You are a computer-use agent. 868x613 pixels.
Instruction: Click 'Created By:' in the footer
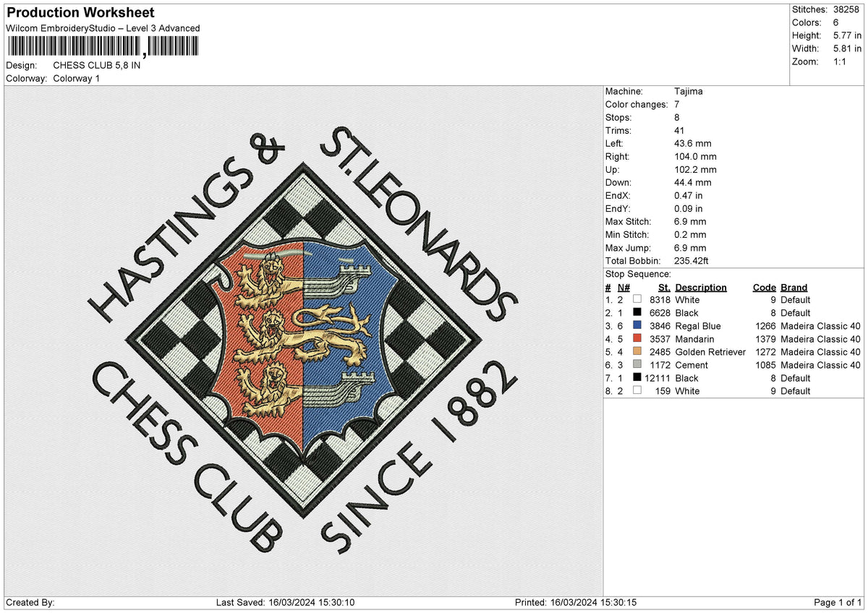(30, 602)
